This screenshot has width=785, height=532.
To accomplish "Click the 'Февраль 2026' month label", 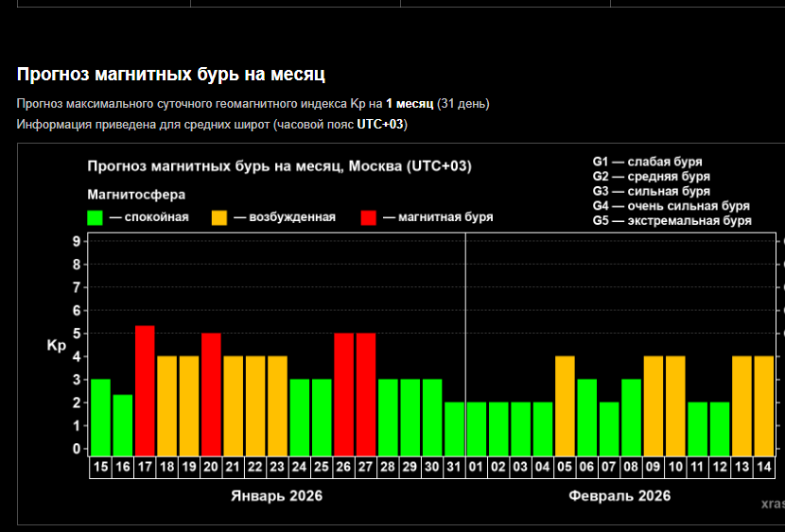I will tap(619, 496).
